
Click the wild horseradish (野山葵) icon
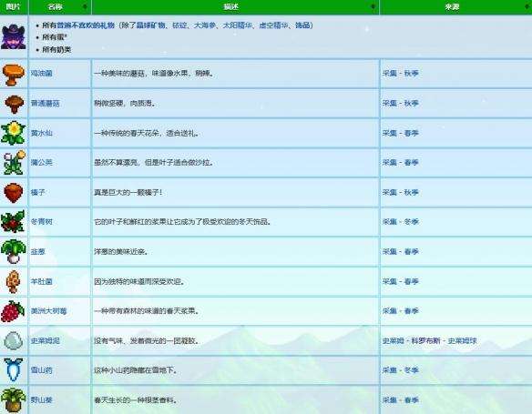(14, 400)
